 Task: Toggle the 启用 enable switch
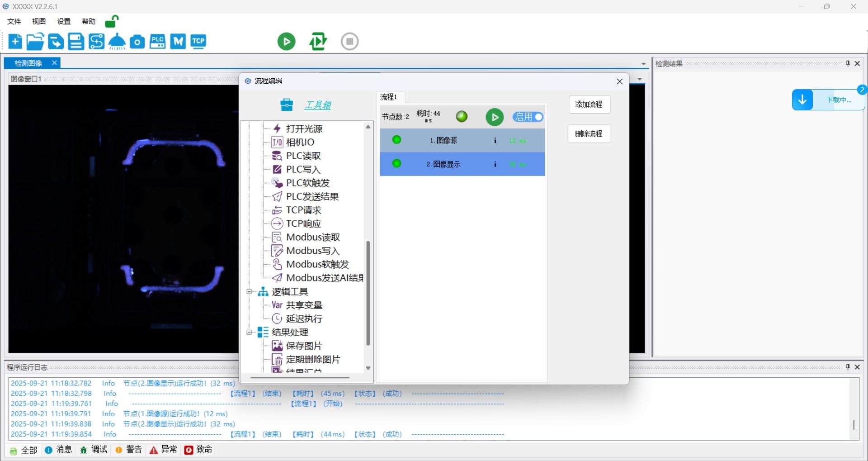(x=528, y=117)
